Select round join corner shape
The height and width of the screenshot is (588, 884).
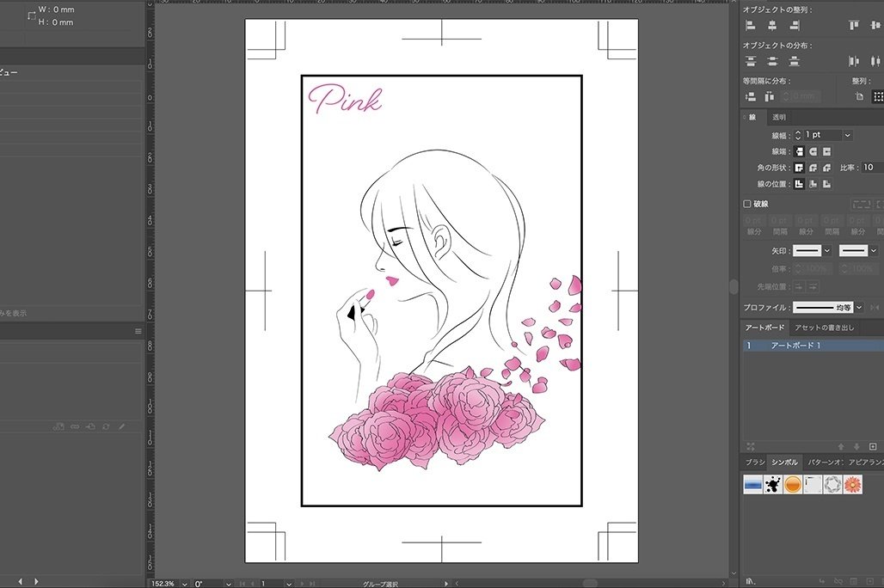coord(813,168)
